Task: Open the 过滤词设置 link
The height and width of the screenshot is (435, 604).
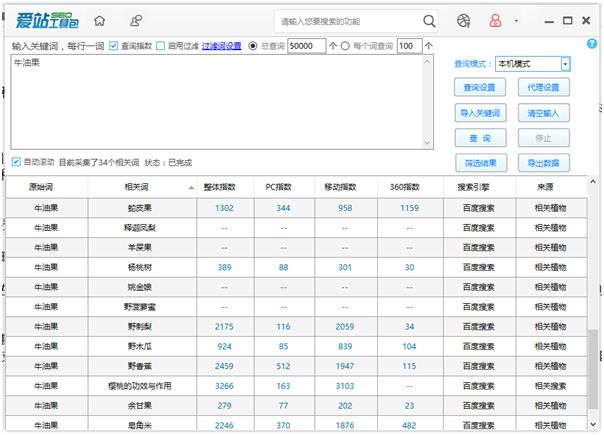Action: 221,46
